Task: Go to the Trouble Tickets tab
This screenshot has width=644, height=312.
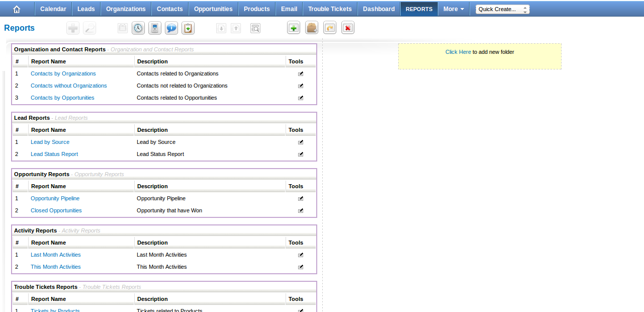Action: [330, 9]
